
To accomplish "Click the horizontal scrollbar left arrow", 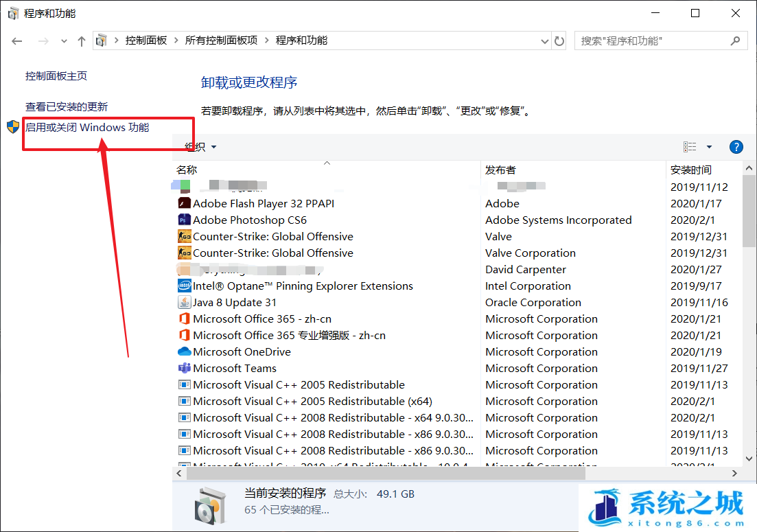I will coord(179,474).
